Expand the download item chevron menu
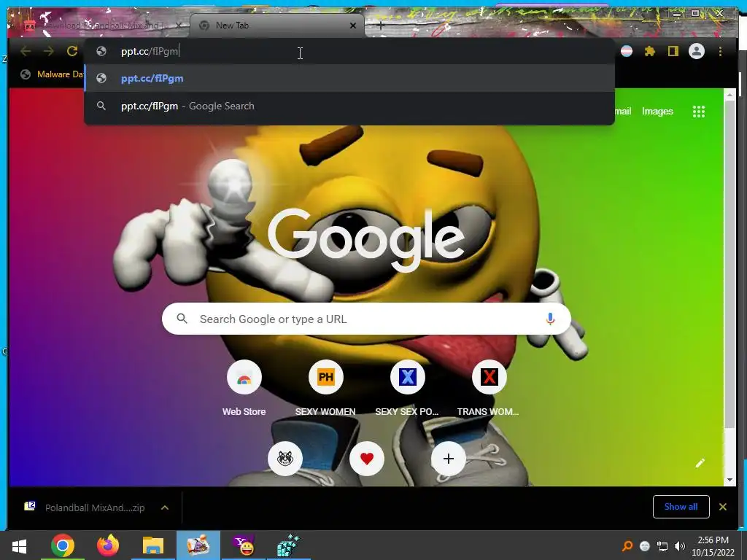Screen dimensions: 747x560 click(165, 507)
